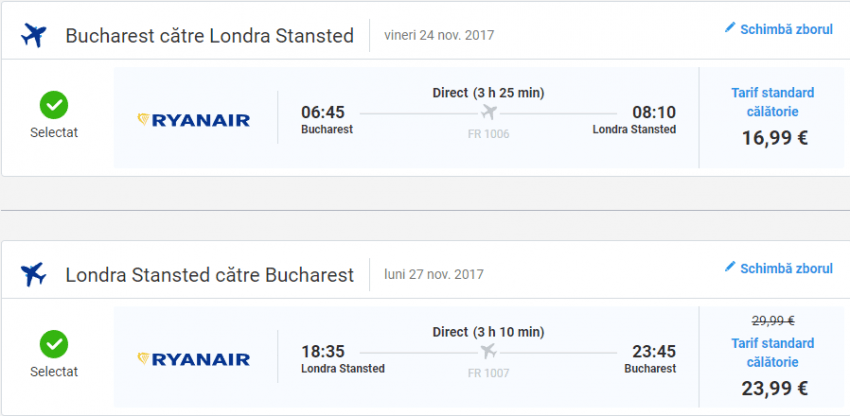Click small plane icon above FR 1007
This screenshot has height=416, width=850.
tap(489, 351)
